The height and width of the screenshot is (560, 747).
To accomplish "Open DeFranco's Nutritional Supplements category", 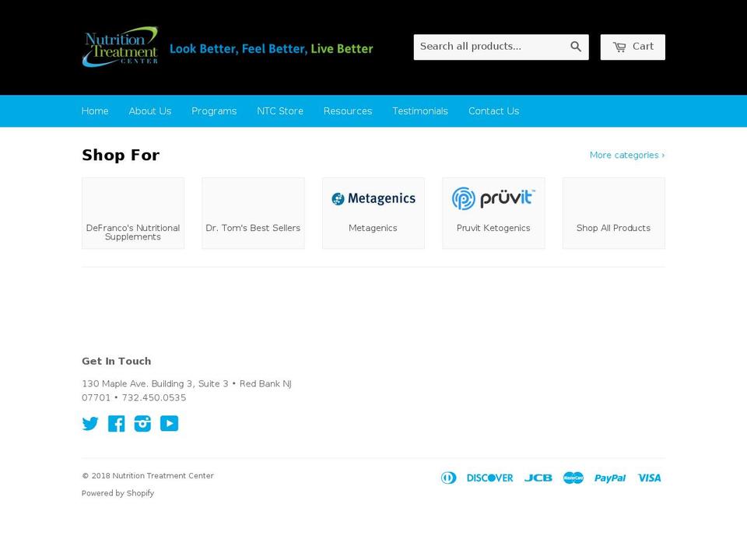I will [x=133, y=213].
